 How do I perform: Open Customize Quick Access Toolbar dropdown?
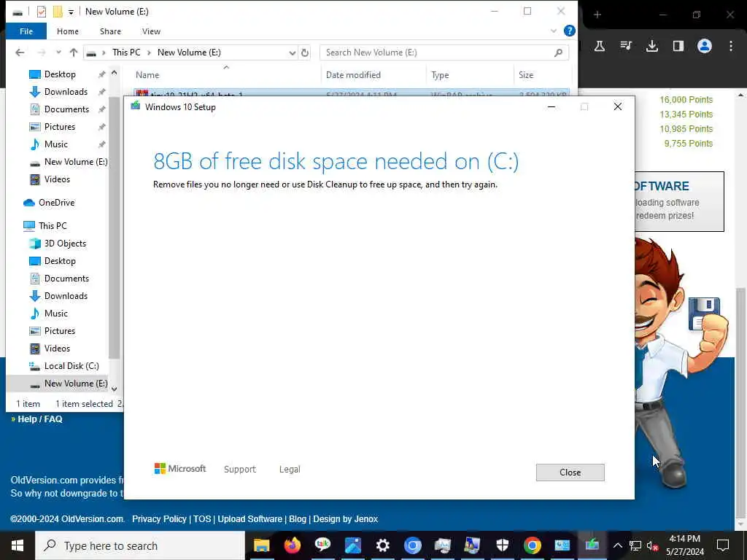71,12
